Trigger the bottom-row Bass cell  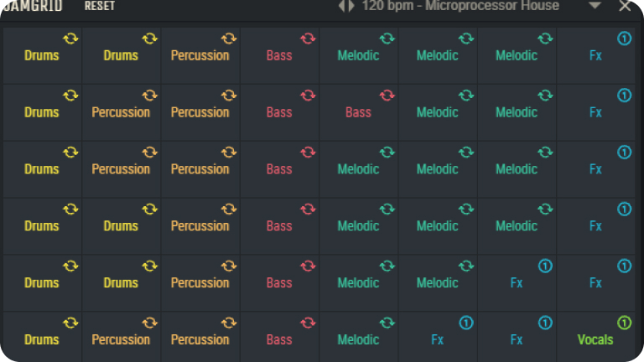[x=279, y=339]
